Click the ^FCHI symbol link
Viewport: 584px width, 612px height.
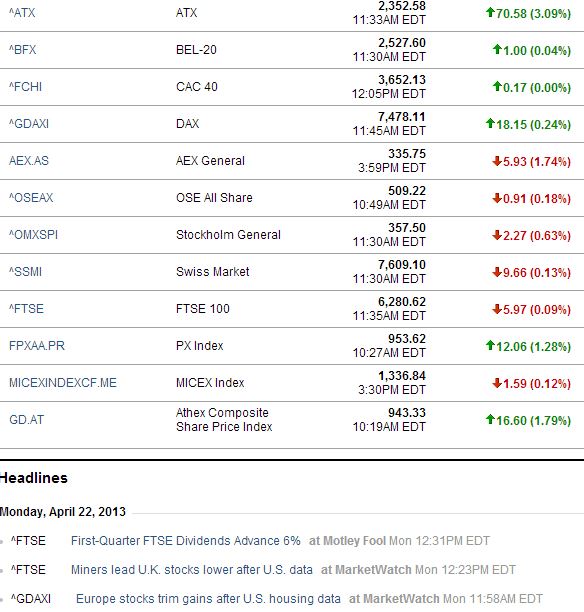pyautogui.click(x=25, y=87)
